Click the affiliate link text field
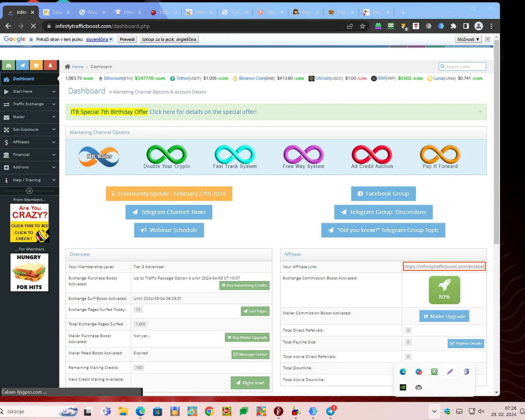This screenshot has height=420, width=525. coord(444,267)
